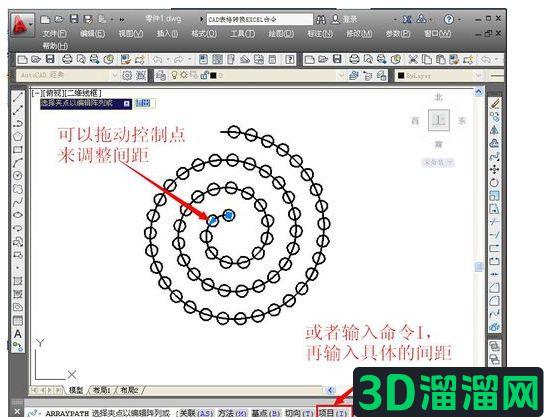Expand the AutoCAD workspace dropdown
This screenshot has width=544, height=417.
coord(114,75)
